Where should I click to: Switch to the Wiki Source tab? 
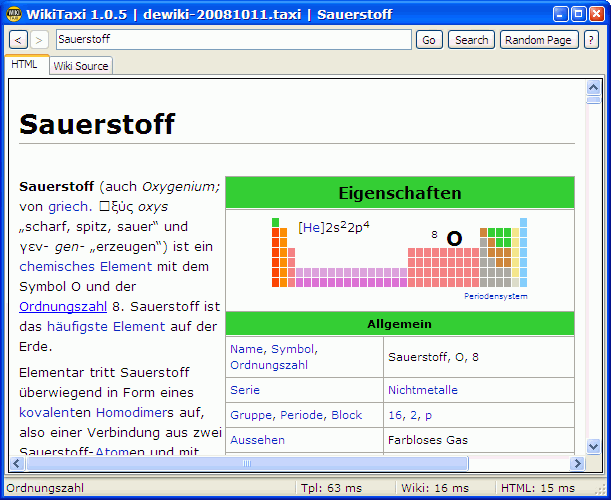point(81,66)
